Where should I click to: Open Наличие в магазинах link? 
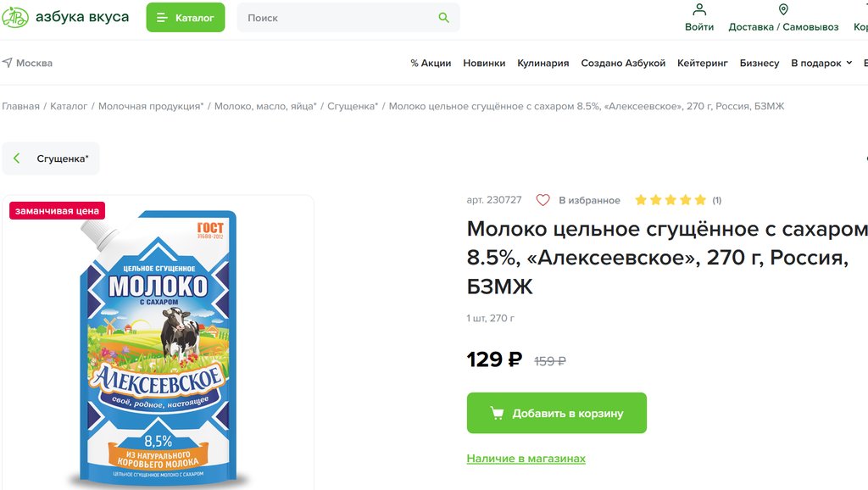526,459
